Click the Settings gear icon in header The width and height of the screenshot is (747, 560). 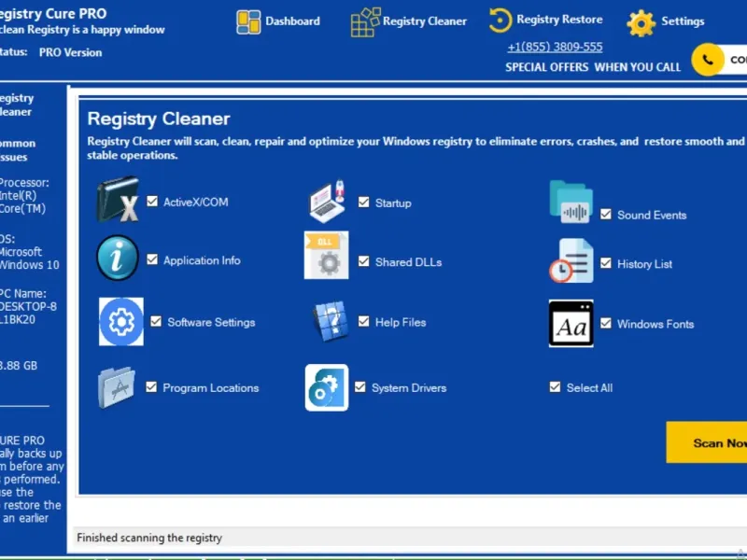pos(641,22)
